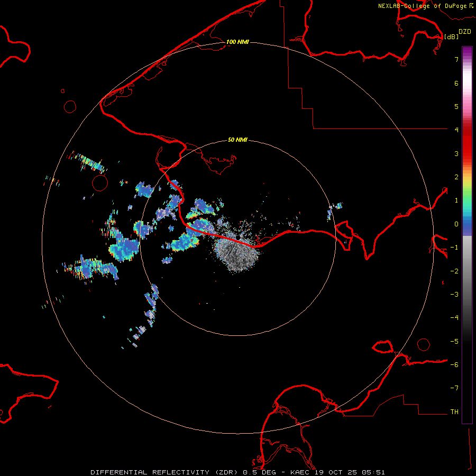Click the 50 NMI range ring label

pos(237,140)
